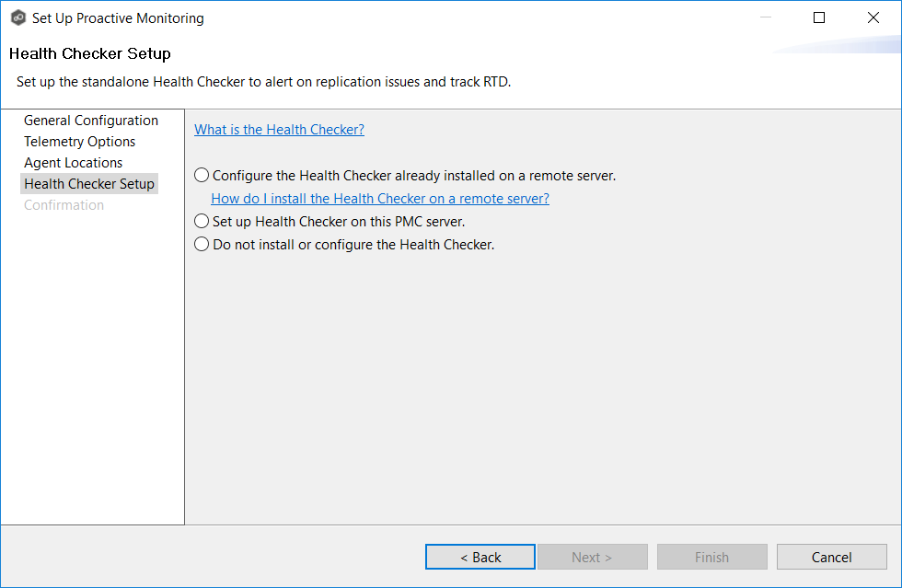Click the disabled Next button
902x588 pixels.
[593, 557]
